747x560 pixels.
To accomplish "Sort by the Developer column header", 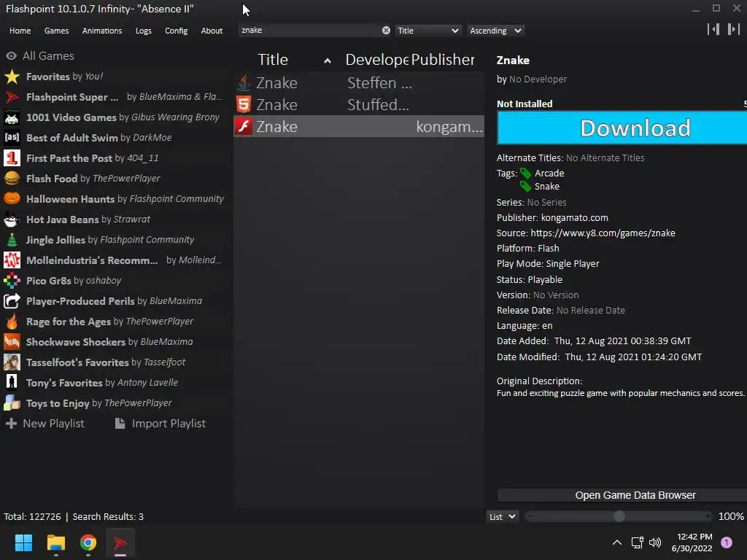I will pos(376,60).
